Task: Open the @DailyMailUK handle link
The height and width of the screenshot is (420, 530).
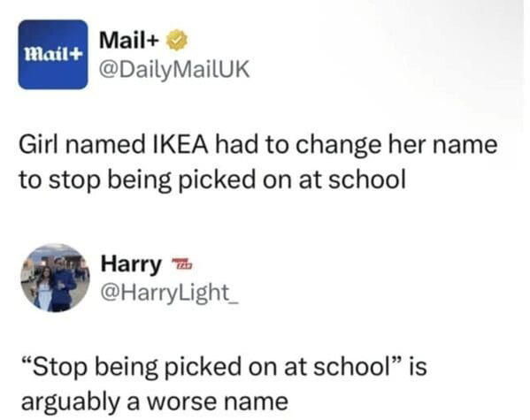Action: 174,69
